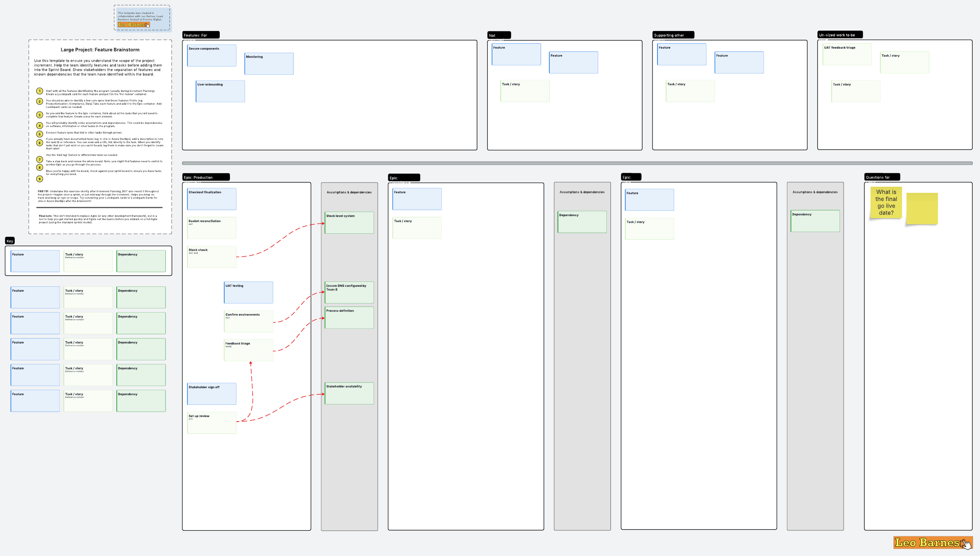Select the Feedback triage task card
980x556 pixels.
248,350
